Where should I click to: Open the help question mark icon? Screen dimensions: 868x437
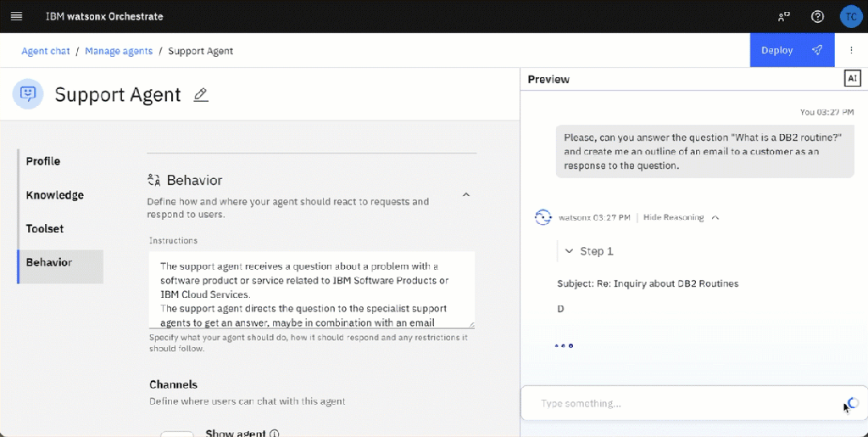pyautogui.click(x=817, y=16)
